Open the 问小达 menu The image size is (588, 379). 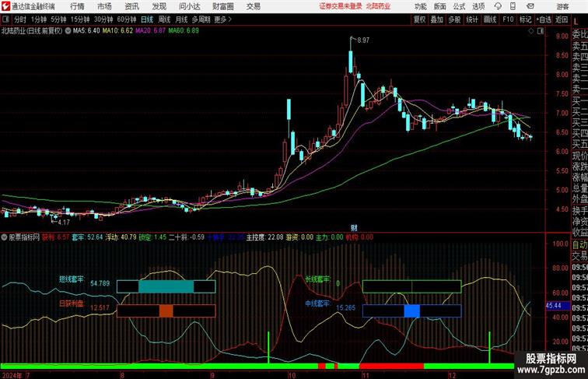click(189, 6)
